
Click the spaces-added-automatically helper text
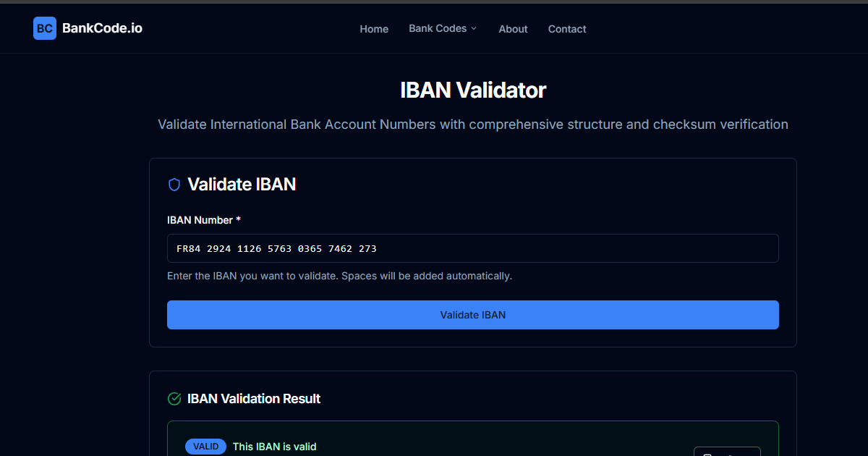(340, 276)
